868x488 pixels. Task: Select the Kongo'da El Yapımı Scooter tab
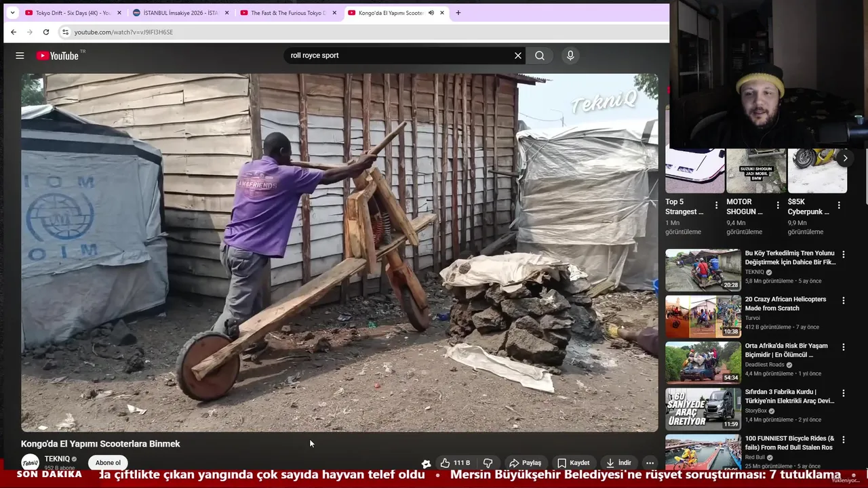click(391, 13)
